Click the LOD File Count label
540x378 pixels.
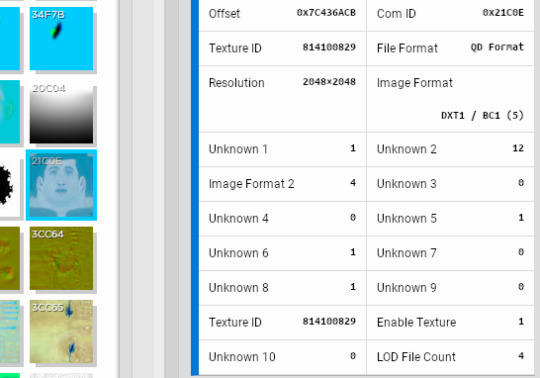pos(416,357)
